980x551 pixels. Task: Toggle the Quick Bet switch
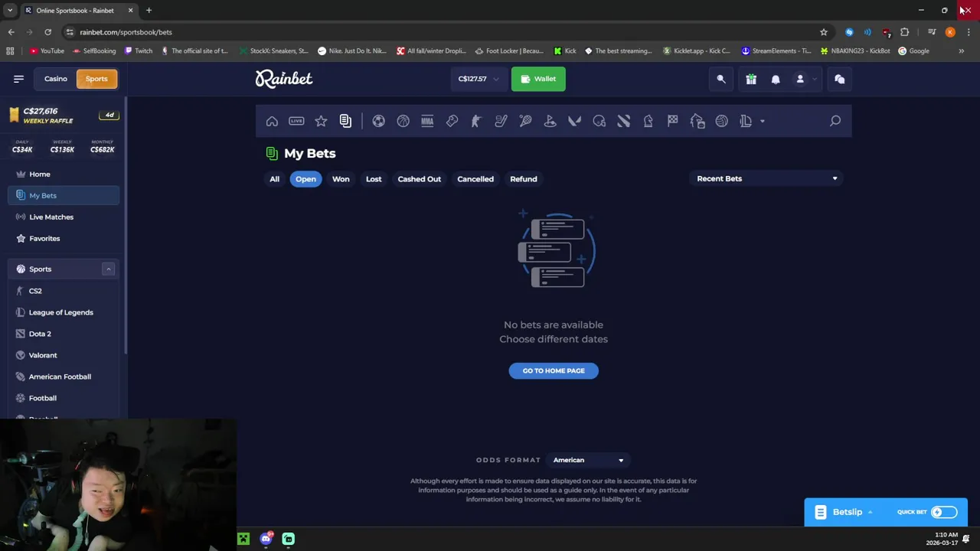pyautogui.click(x=943, y=512)
